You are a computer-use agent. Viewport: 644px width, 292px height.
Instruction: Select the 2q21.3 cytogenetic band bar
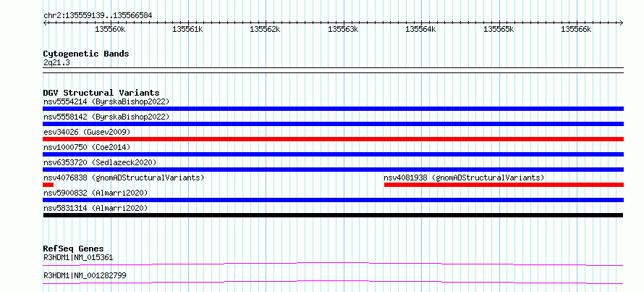[333, 70]
